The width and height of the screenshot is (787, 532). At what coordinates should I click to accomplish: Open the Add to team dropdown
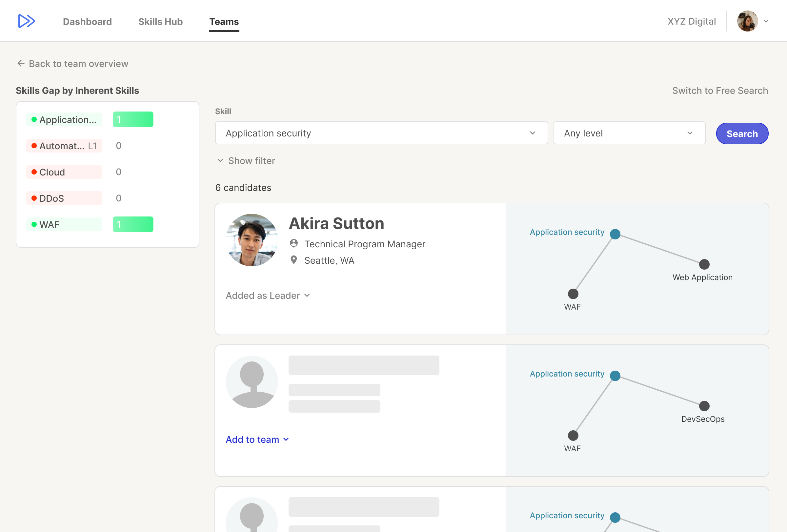257,440
